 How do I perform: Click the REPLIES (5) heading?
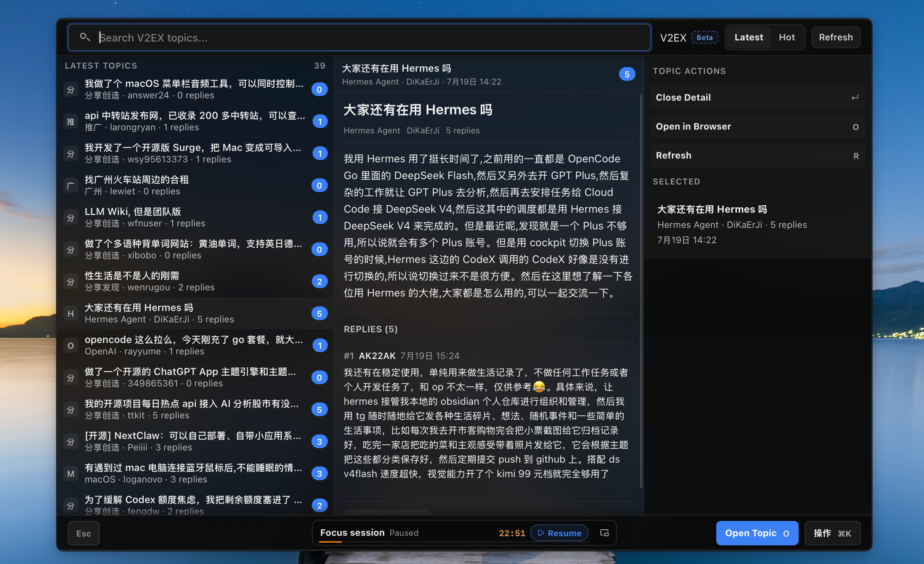371,329
